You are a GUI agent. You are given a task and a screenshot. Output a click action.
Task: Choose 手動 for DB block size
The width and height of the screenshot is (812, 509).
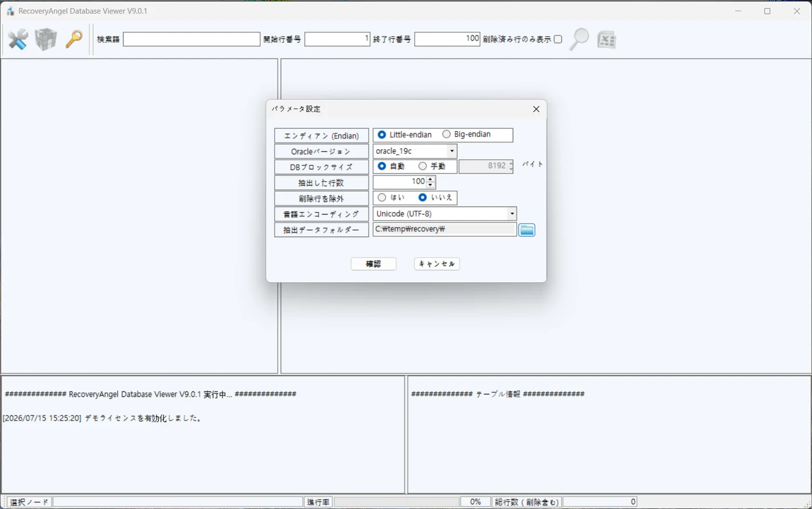click(x=422, y=166)
